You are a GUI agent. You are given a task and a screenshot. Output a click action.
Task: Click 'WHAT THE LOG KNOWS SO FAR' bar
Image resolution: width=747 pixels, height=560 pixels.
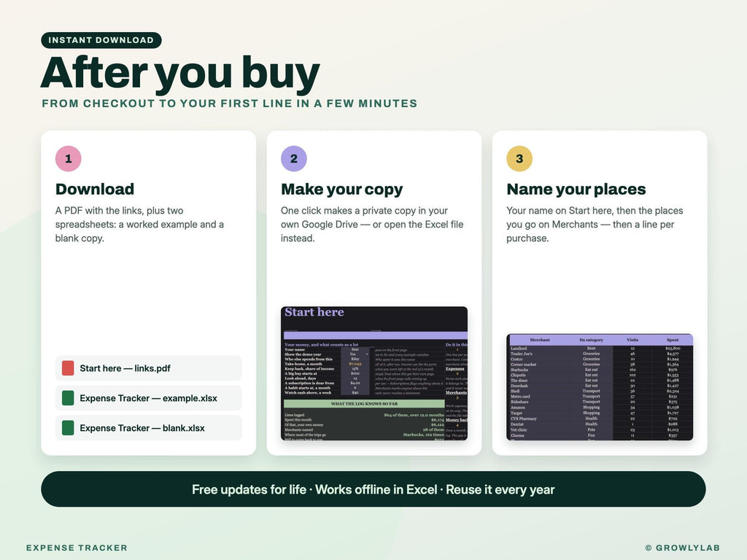pyautogui.click(x=364, y=404)
